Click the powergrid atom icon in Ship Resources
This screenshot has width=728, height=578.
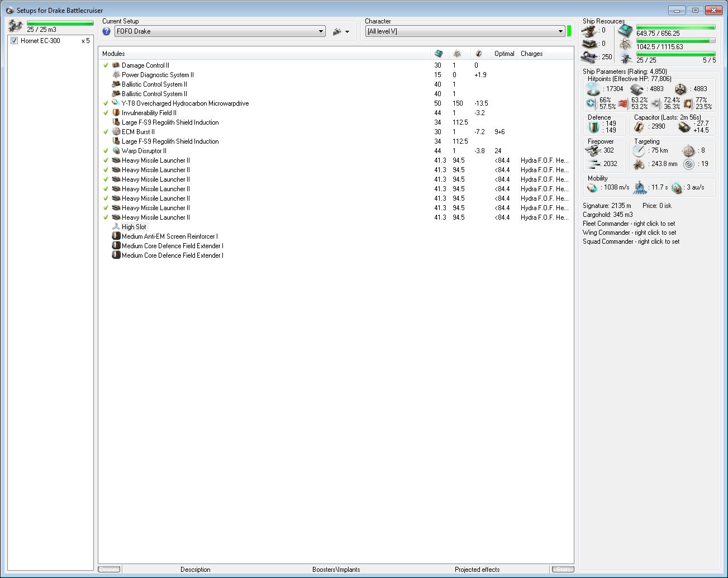click(625, 44)
